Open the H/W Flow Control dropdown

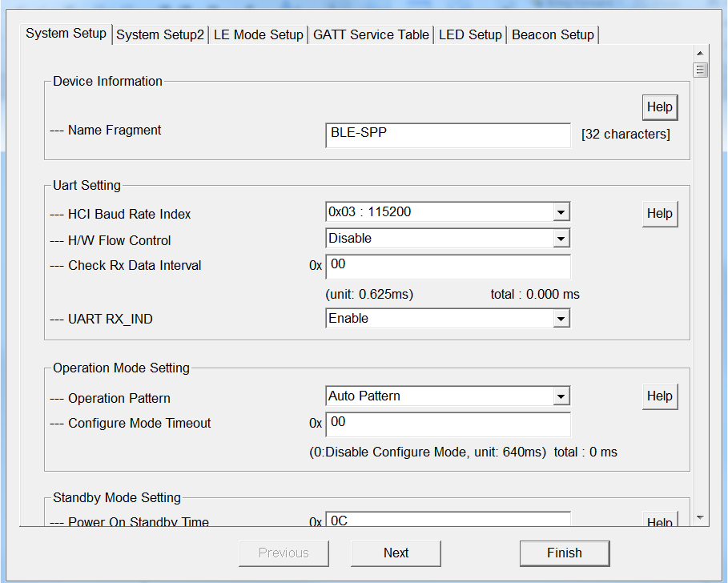[561, 239]
